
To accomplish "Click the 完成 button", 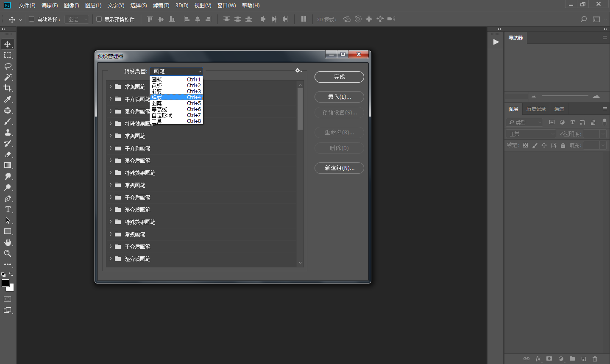I will click(339, 77).
